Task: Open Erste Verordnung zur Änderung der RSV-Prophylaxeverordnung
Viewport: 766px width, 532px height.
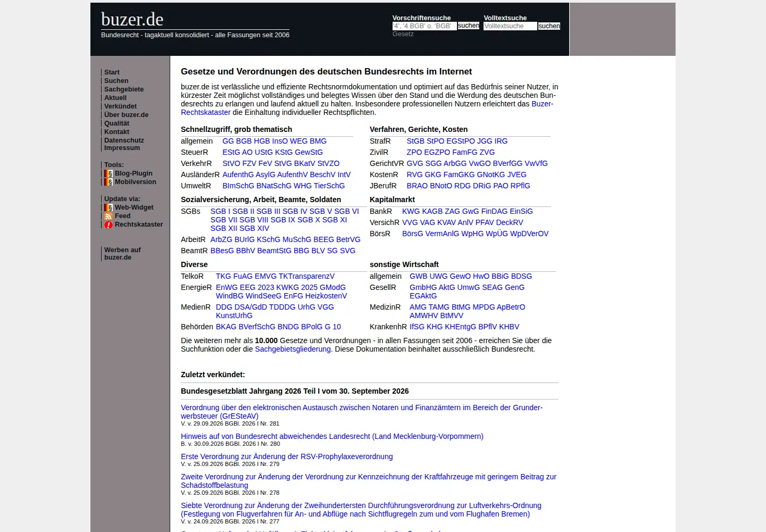Action: [x=287, y=456]
